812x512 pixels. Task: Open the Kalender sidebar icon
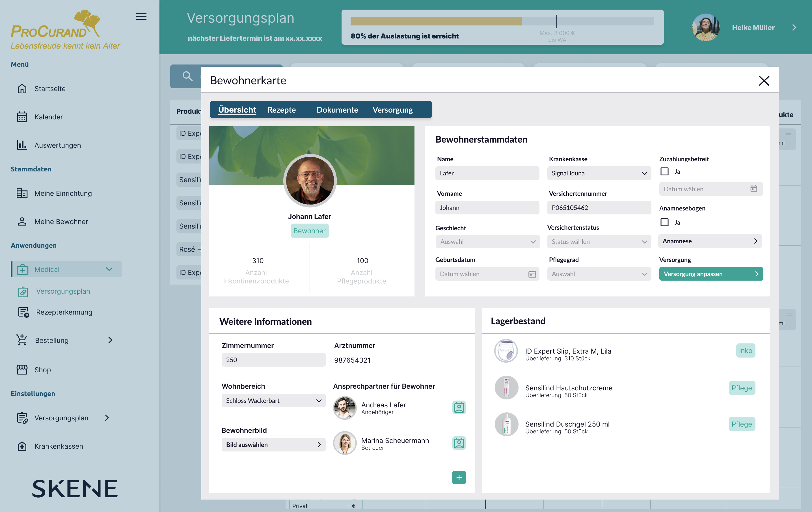coord(22,117)
